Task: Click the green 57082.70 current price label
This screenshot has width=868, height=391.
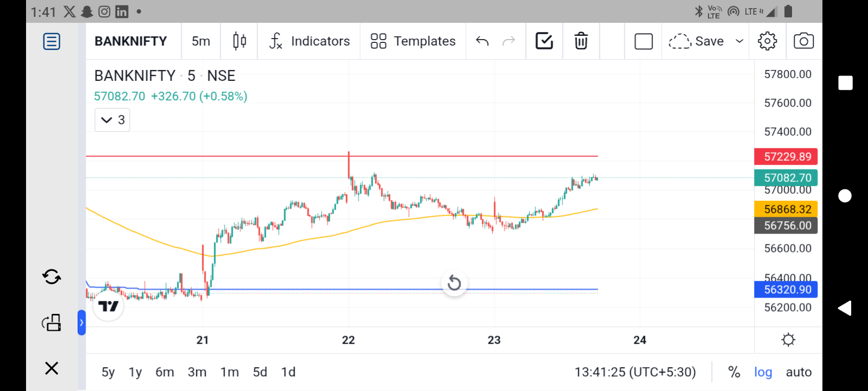Action: (x=786, y=178)
